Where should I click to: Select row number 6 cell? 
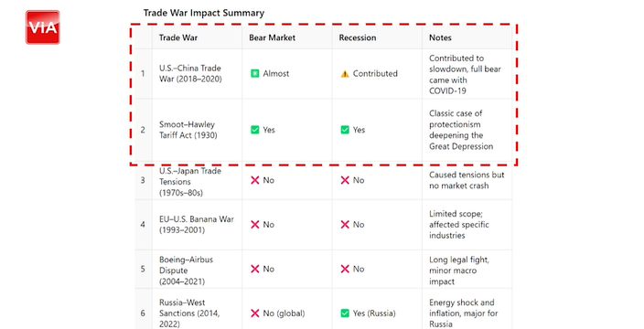144,313
